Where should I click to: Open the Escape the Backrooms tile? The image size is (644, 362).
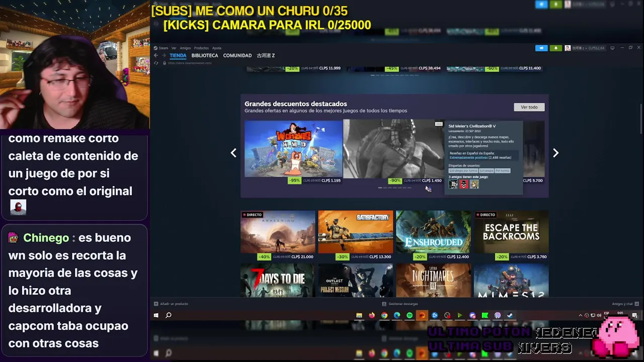[x=511, y=232]
